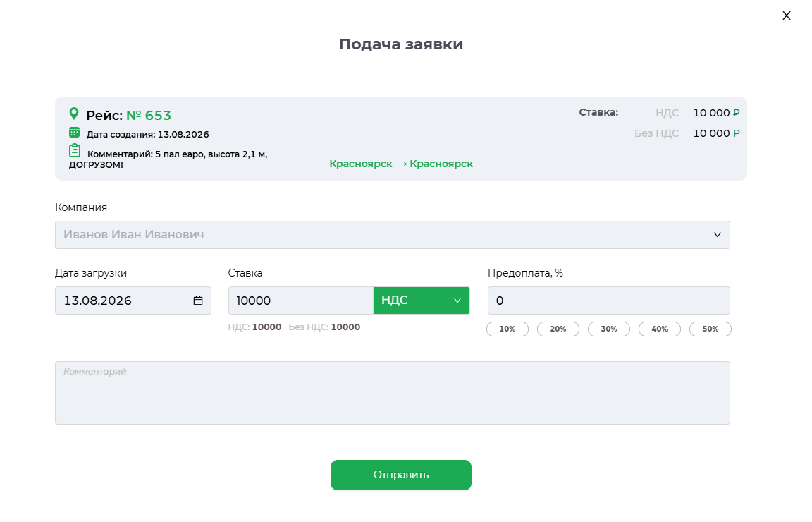Click the calendar icon beside creation date
This screenshot has height=522, width=812.
coord(75,133)
